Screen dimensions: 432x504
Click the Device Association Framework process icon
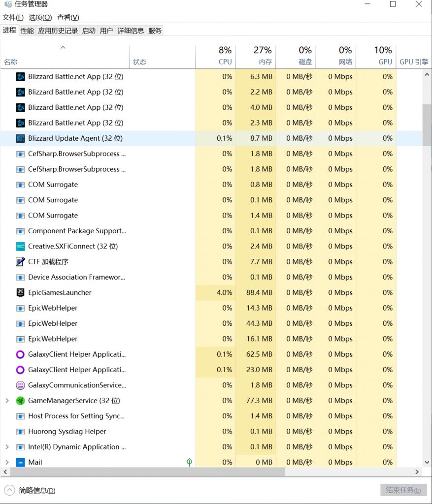click(20, 278)
